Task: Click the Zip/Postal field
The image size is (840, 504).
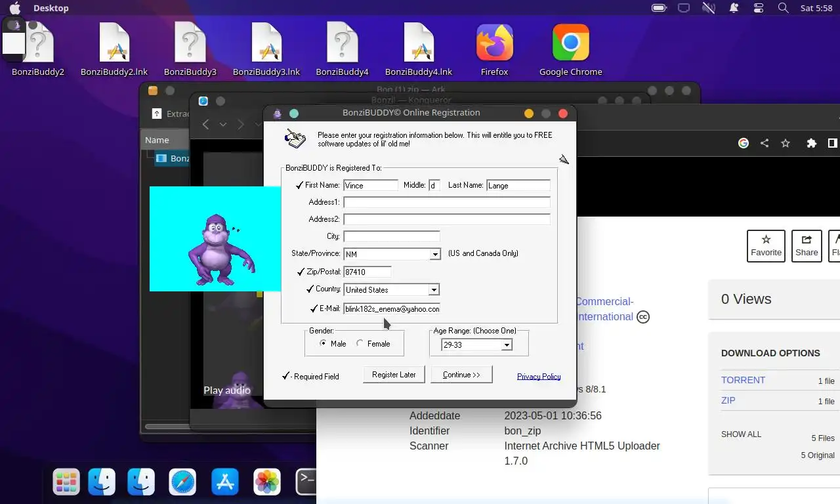Action: point(367,272)
